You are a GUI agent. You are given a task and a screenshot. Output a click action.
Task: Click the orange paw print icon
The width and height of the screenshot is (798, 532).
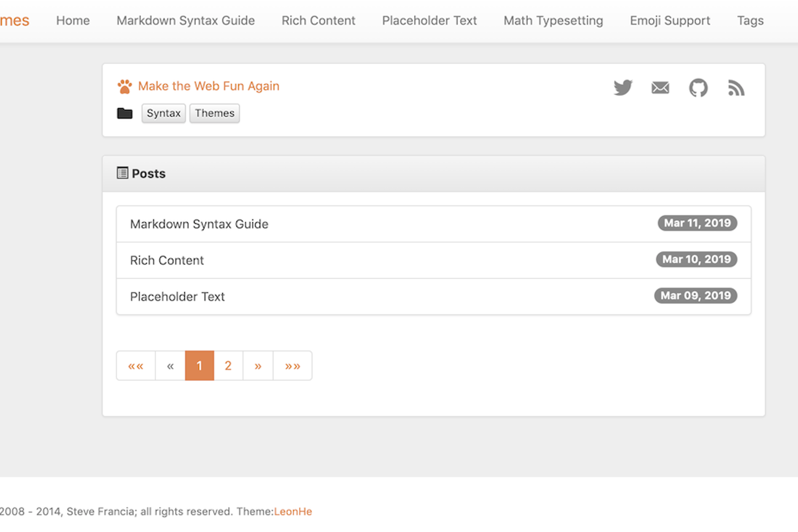click(124, 86)
